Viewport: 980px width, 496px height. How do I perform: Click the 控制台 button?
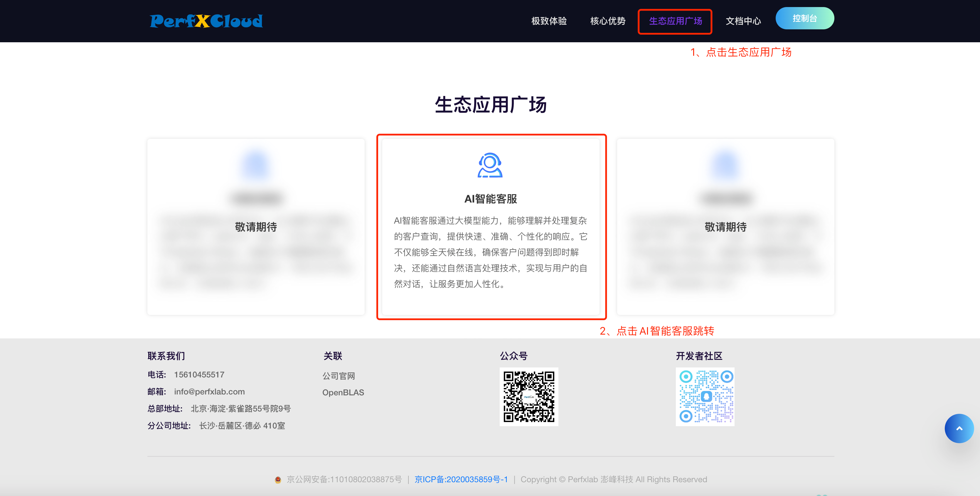(x=805, y=18)
